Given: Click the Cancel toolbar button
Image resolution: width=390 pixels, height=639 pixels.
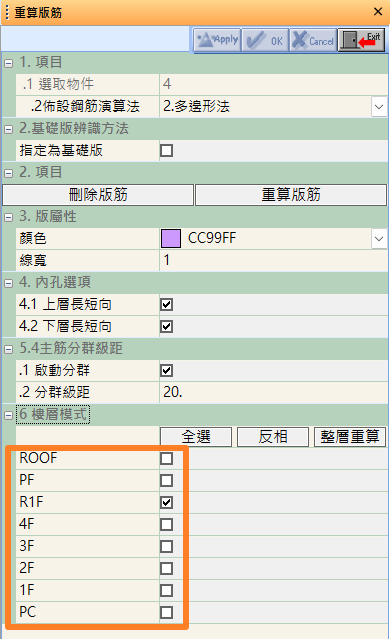Looking at the screenshot, I should [313, 40].
